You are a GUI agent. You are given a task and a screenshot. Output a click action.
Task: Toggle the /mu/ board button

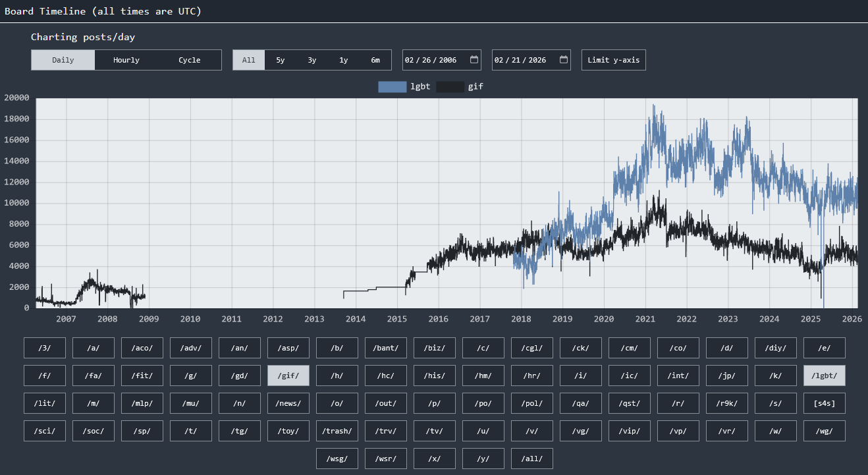click(x=191, y=403)
